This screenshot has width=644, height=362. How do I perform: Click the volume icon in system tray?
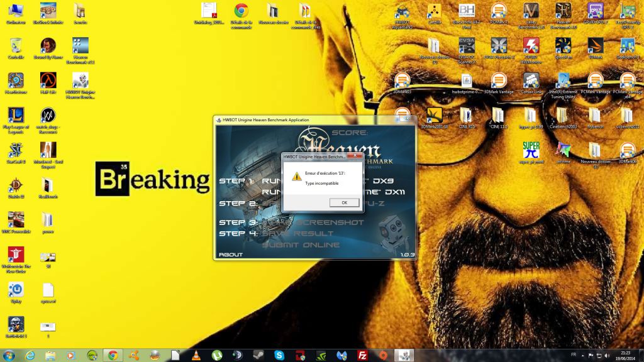point(607,356)
